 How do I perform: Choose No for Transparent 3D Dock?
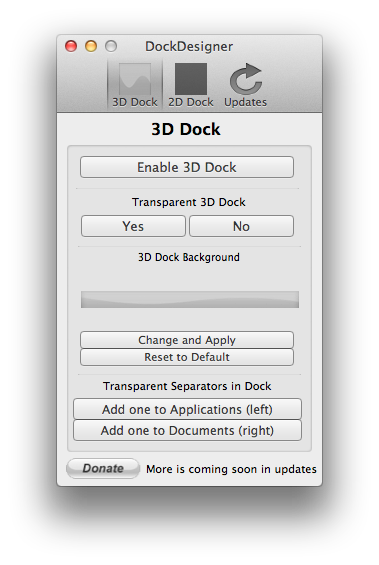[x=241, y=226]
